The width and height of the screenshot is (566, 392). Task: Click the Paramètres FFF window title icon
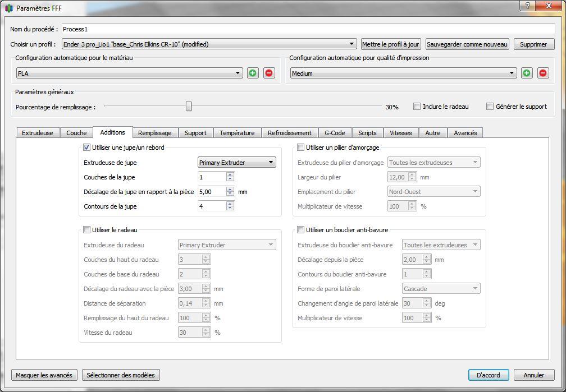tap(9, 8)
